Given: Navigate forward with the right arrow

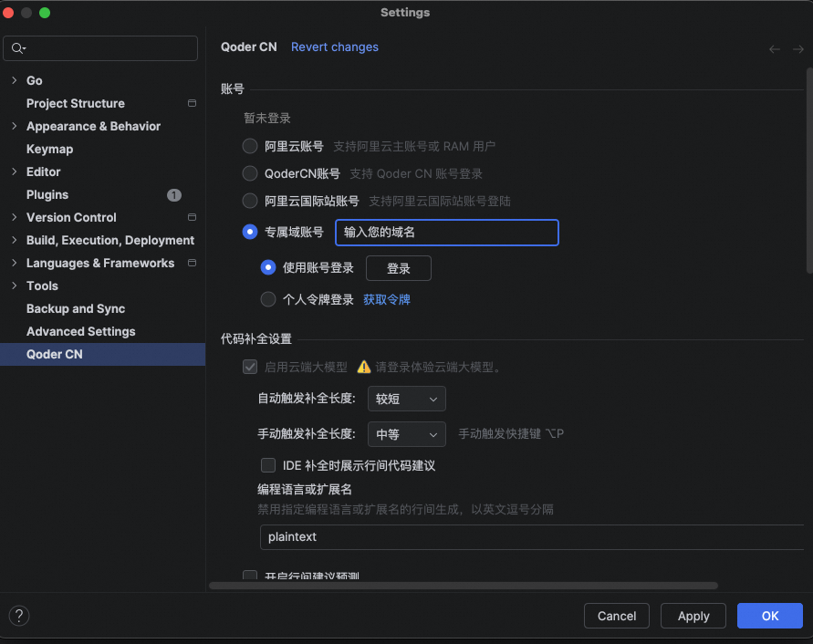Looking at the screenshot, I should point(798,49).
